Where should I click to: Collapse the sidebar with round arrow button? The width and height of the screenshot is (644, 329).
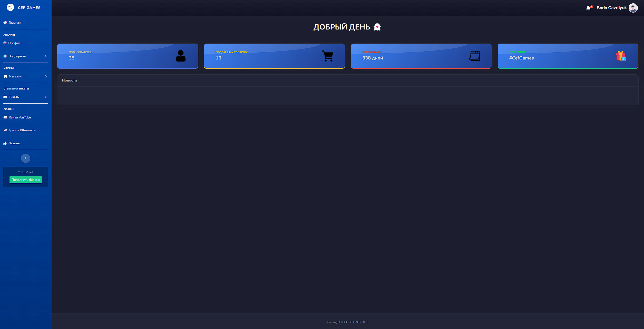tap(25, 158)
